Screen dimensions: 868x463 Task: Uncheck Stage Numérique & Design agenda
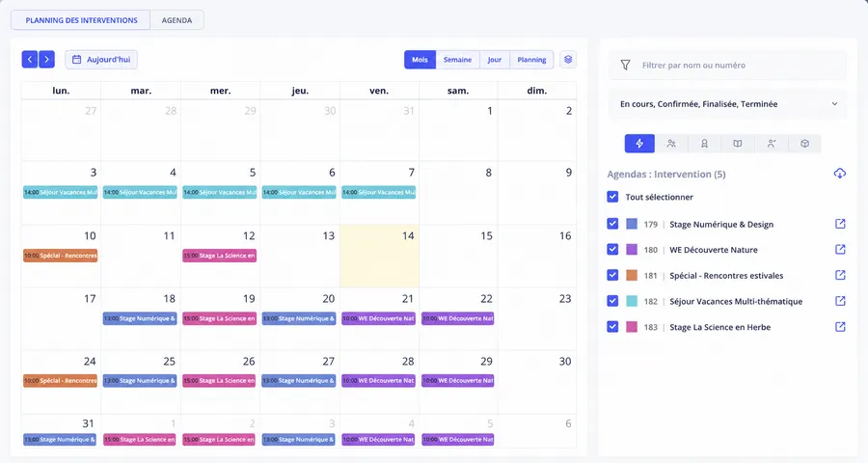click(x=612, y=224)
